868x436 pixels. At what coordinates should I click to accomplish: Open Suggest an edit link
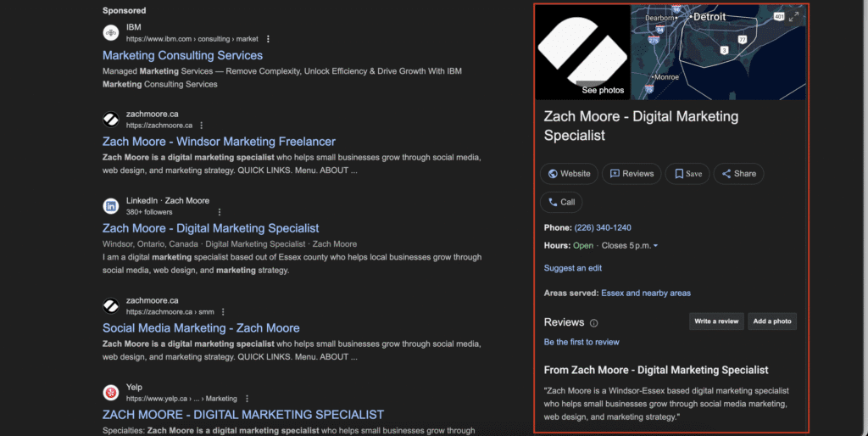(572, 268)
